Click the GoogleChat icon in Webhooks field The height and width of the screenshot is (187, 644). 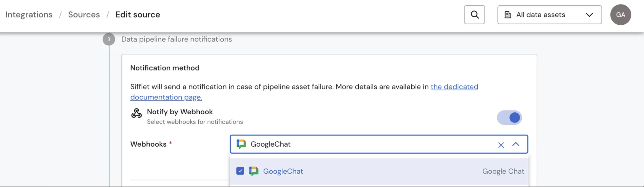pyautogui.click(x=241, y=144)
